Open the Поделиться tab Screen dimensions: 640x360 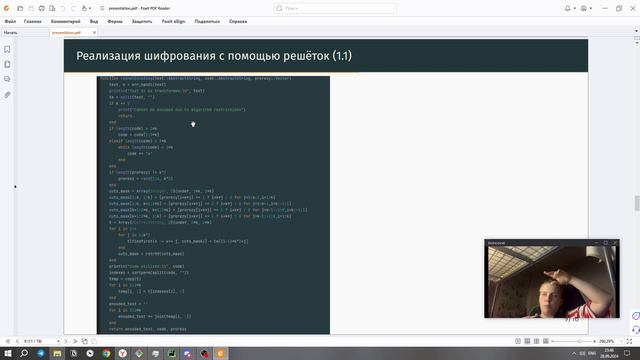(x=207, y=21)
